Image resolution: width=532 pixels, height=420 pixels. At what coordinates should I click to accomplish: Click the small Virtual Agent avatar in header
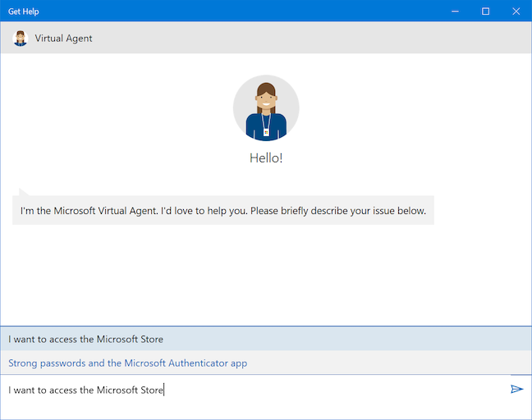(21, 38)
